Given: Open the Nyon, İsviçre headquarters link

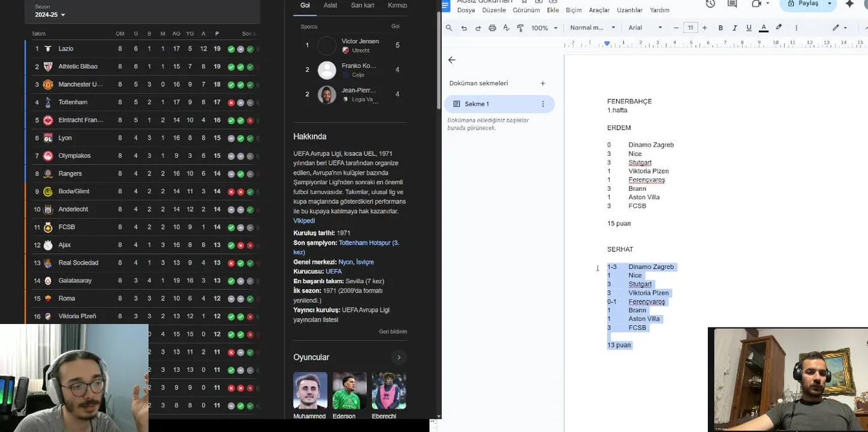Looking at the screenshot, I should 356,262.
